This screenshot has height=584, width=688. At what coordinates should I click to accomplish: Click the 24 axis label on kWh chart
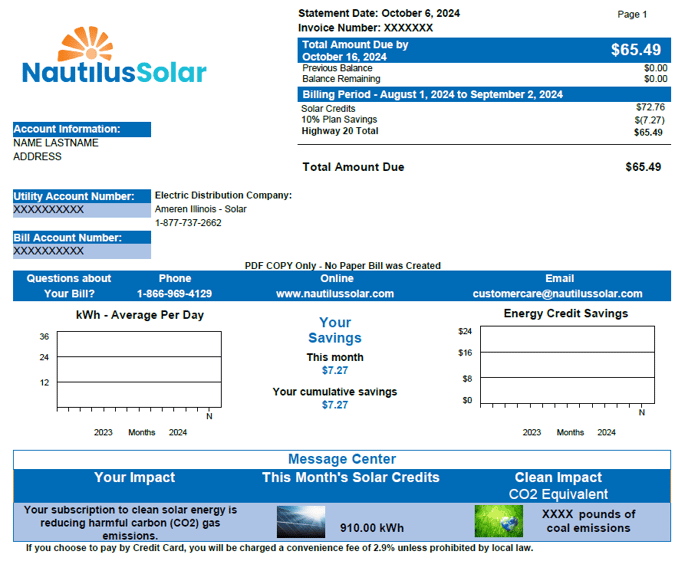[x=44, y=357]
